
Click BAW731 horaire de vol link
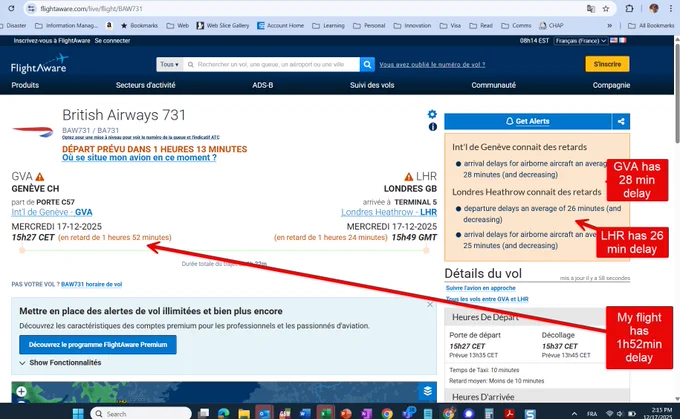coord(92,285)
